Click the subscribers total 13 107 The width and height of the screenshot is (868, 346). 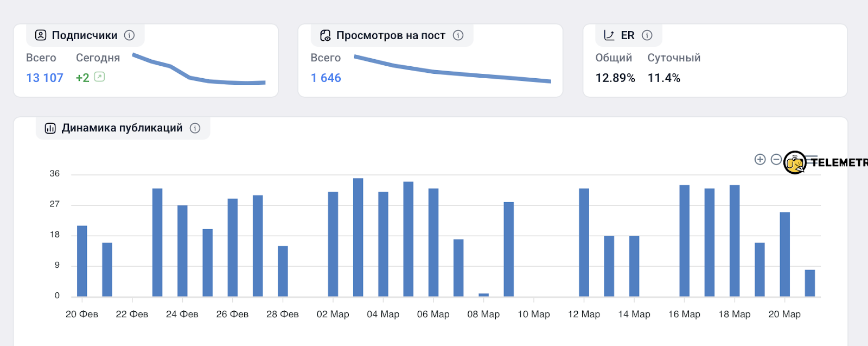[x=44, y=78]
